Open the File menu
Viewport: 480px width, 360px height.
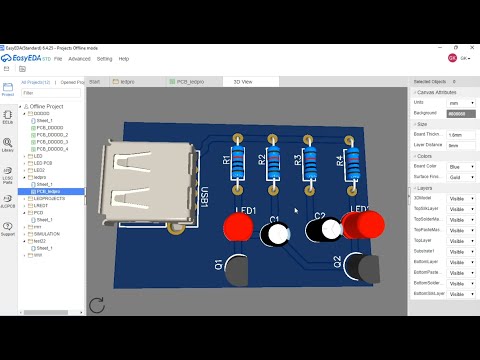point(58,59)
